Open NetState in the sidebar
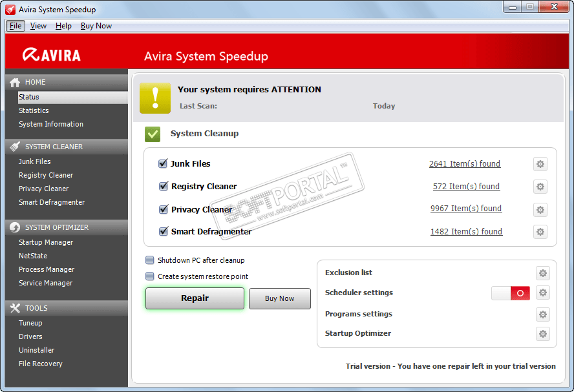 coord(33,256)
